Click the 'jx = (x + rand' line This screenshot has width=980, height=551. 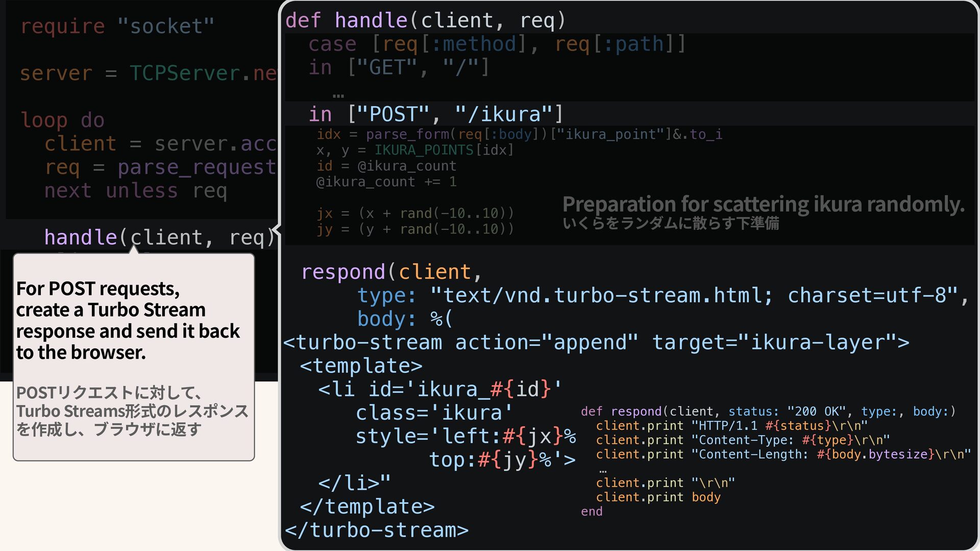point(415,213)
